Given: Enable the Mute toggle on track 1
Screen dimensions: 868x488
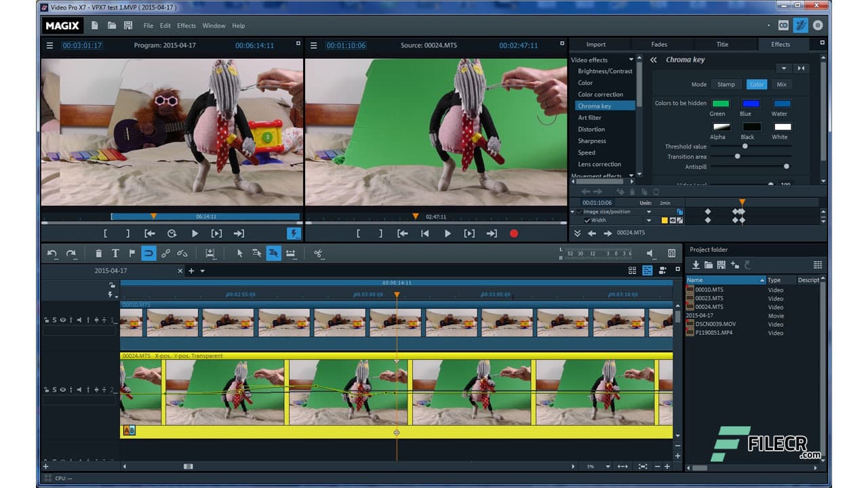Looking at the screenshot, I should 79,319.
